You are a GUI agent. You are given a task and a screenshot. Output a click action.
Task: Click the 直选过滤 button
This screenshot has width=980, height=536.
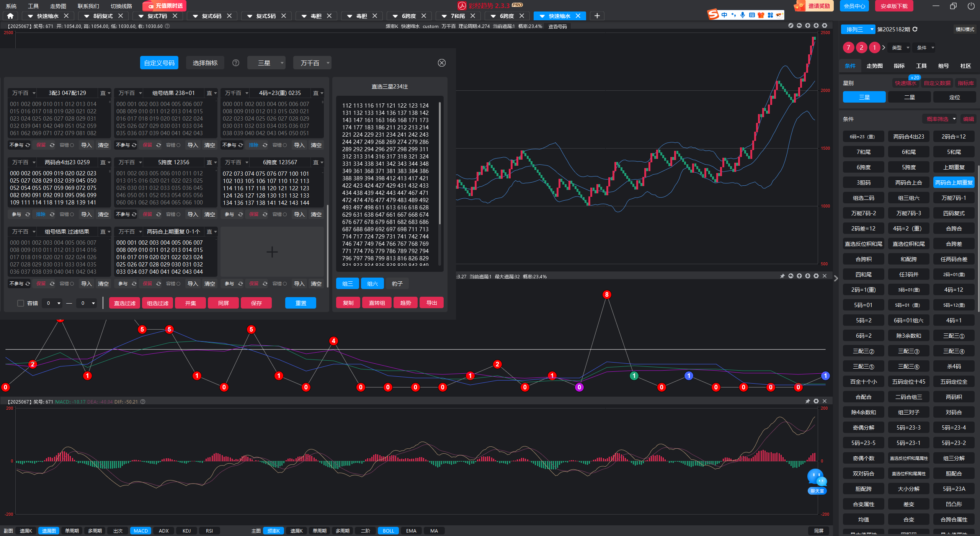[x=125, y=303]
